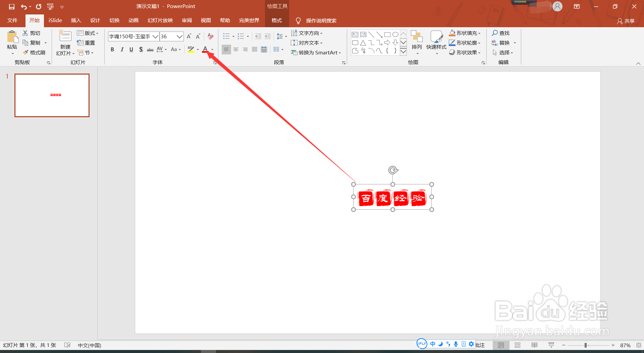Open the text highlight color dropdown arrow
Screen dimensions: 644x353
pyautogui.click(x=198, y=50)
